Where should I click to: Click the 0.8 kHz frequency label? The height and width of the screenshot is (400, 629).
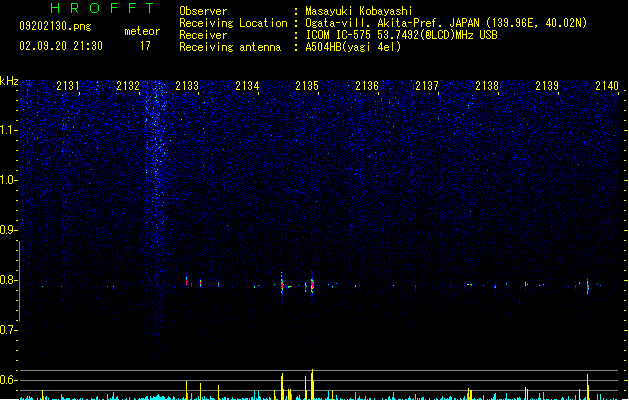[8, 280]
